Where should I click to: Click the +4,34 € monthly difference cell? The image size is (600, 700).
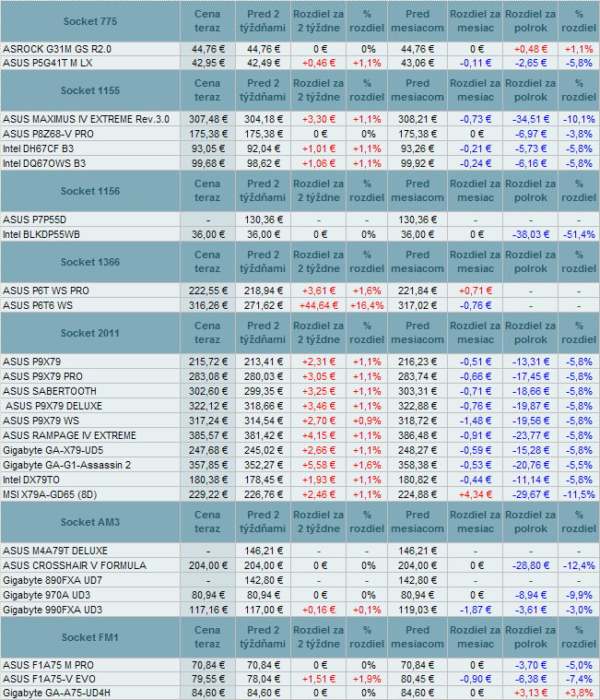(476, 494)
